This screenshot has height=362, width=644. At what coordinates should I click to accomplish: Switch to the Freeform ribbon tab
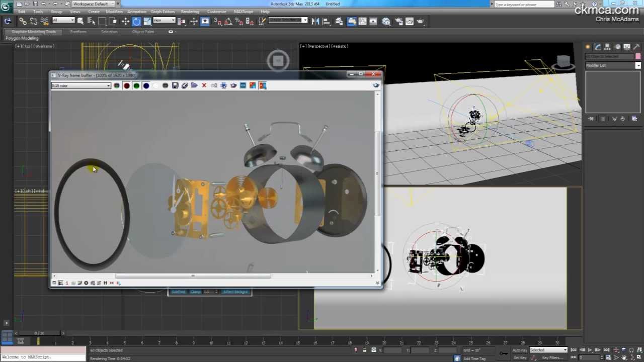pos(78,32)
